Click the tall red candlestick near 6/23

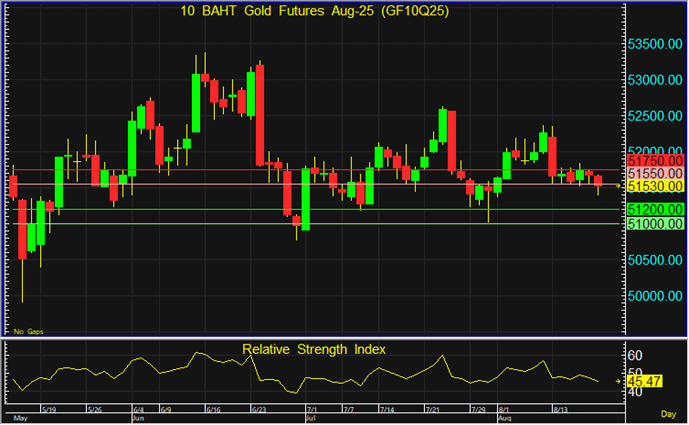pyautogui.click(x=259, y=115)
